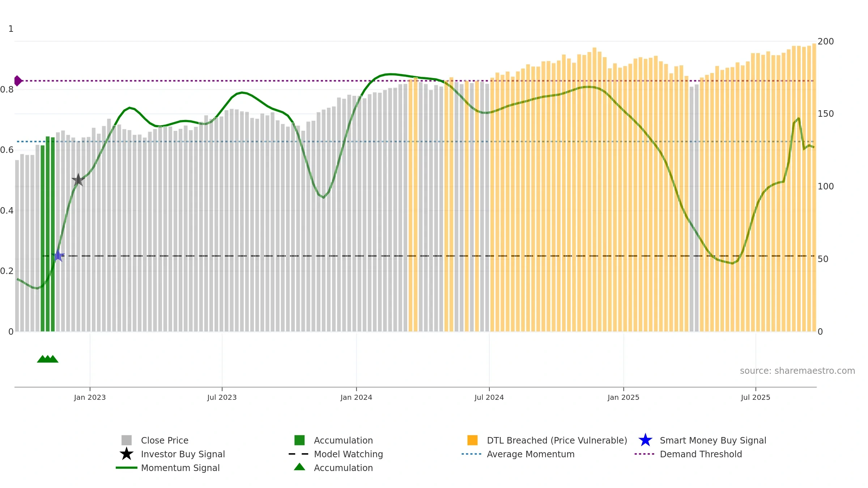The image size is (868, 488).
Task: Click the green accumulation triangles below chart
Action: pos(48,359)
